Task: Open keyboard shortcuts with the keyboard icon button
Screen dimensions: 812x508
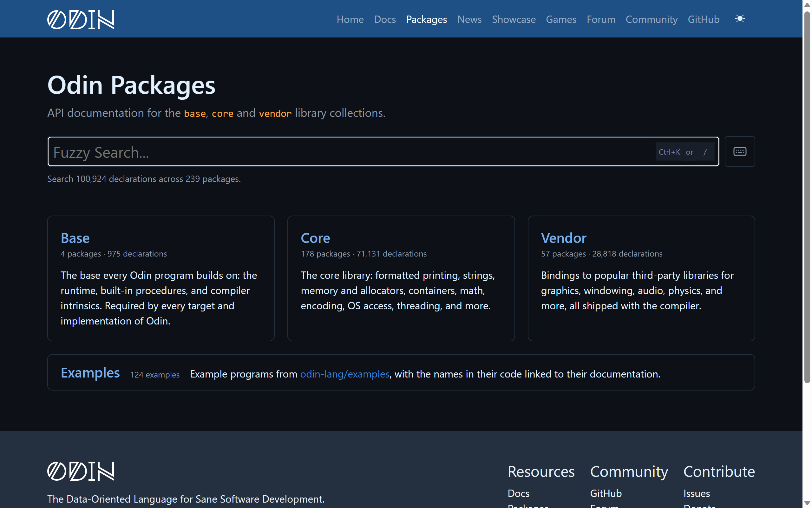Action: (x=740, y=151)
